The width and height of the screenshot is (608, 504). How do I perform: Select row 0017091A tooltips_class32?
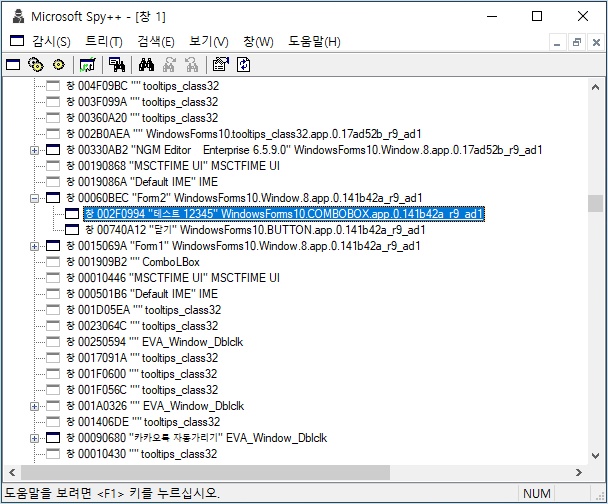pos(142,358)
